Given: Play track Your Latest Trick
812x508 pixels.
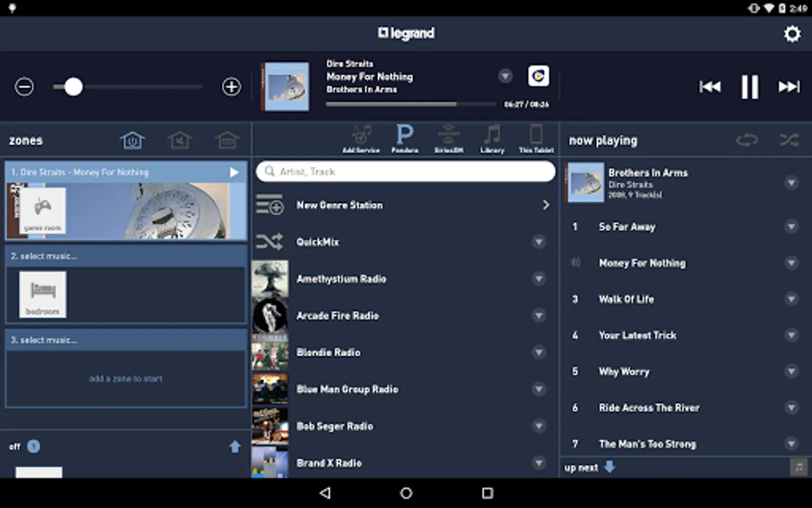Looking at the screenshot, I should [637, 335].
